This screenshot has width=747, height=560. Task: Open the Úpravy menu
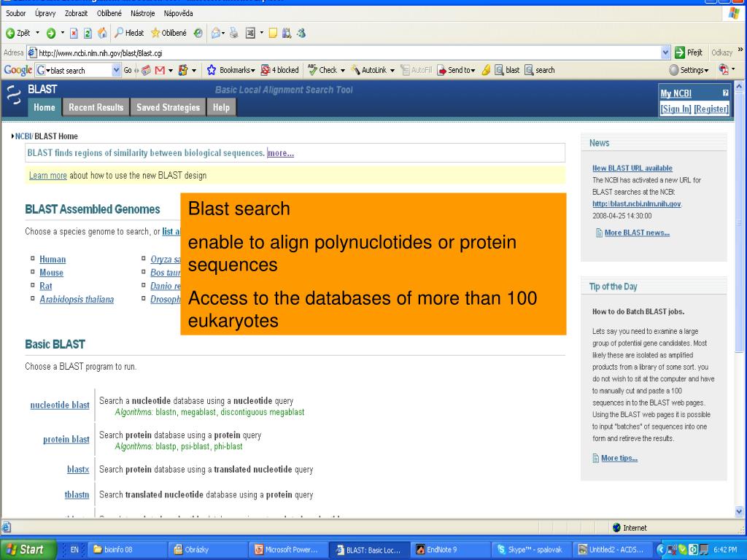tap(45, 13)
